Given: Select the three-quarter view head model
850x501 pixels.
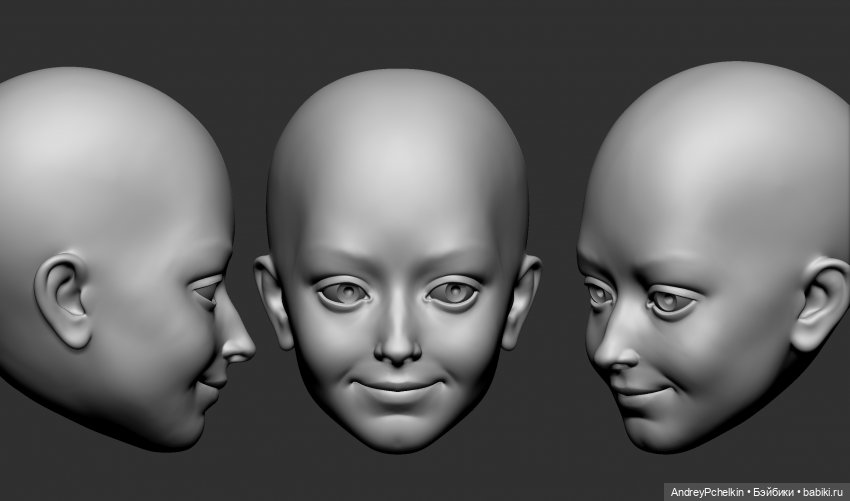Looking at the screenshot, I should click(713, 257).
